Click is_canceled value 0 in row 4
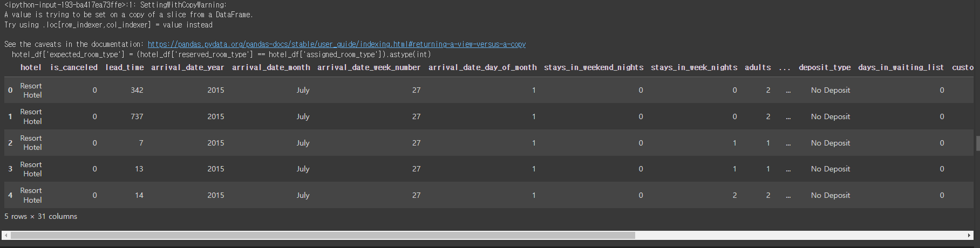 tap(94, 195)
